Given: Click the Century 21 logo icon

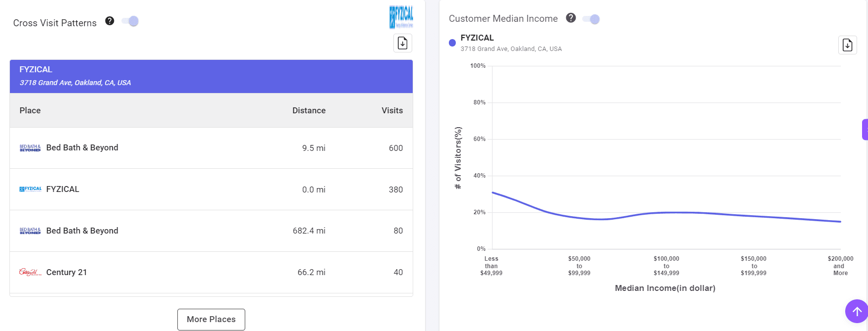Looking at the screenshot, I should point(30,272).
